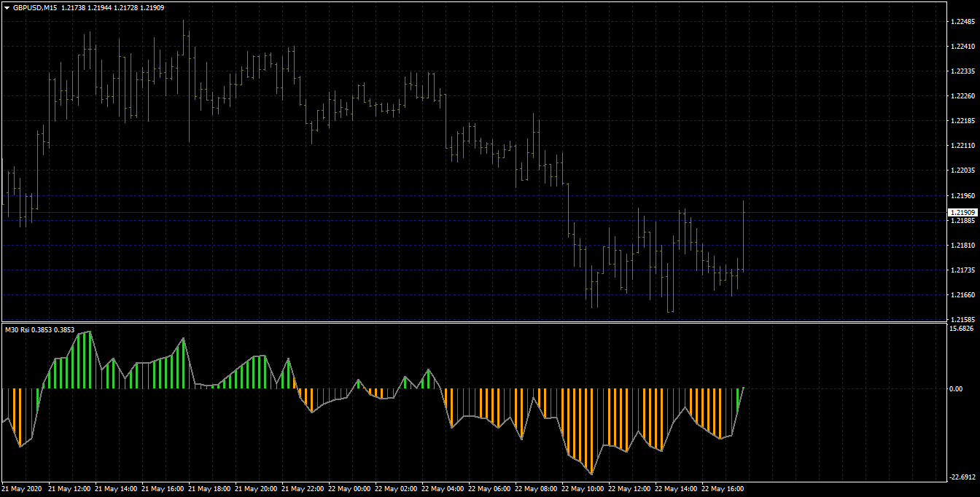Click the 1.22485 price scale label
Viewport: 980px width, 497px height.
[x=962, y=22]
